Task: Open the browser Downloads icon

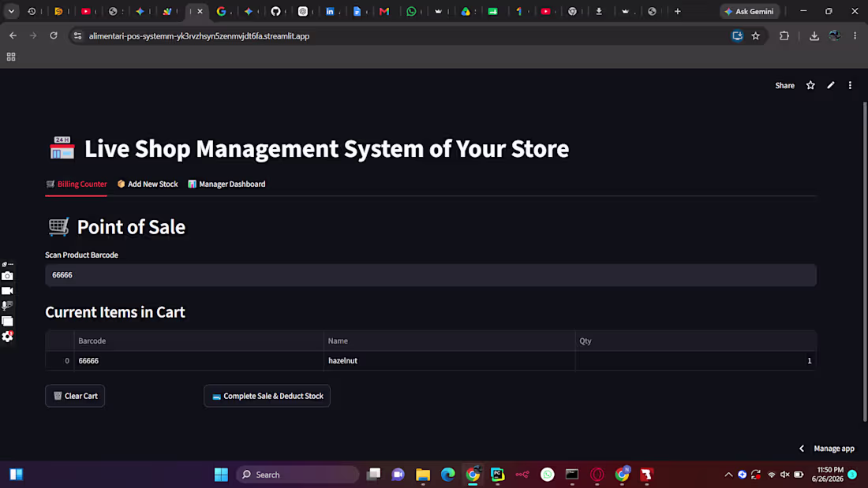Action: point(814,36)
